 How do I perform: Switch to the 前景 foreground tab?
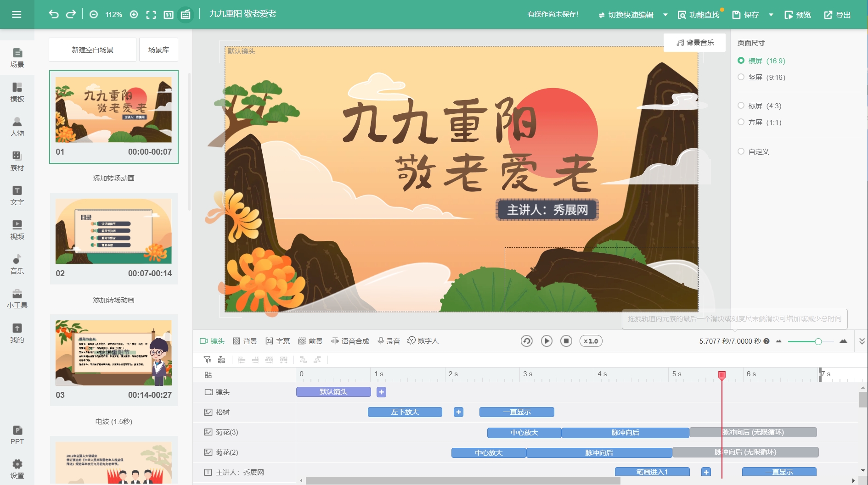(x=310, y=341)
